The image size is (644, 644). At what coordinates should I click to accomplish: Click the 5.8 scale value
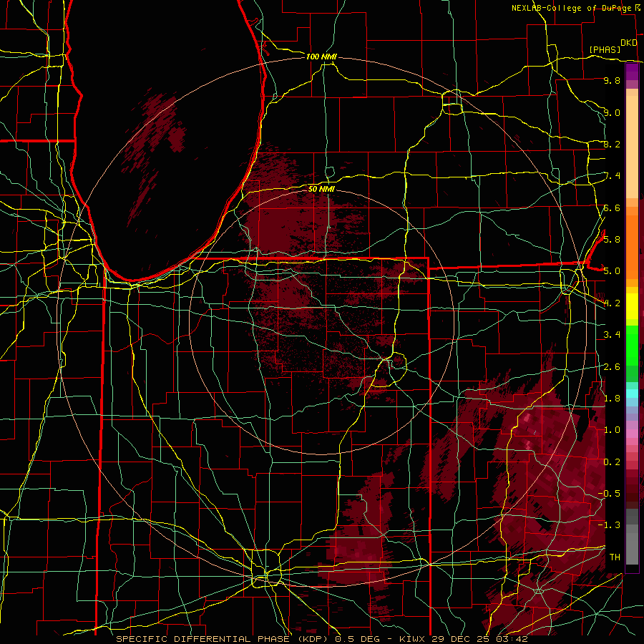612,240
